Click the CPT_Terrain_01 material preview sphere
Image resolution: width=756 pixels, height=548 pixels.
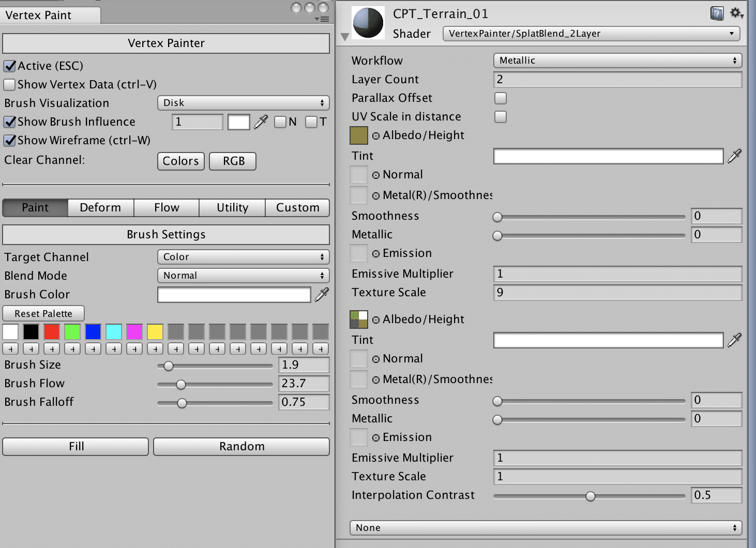pos(368,23)
